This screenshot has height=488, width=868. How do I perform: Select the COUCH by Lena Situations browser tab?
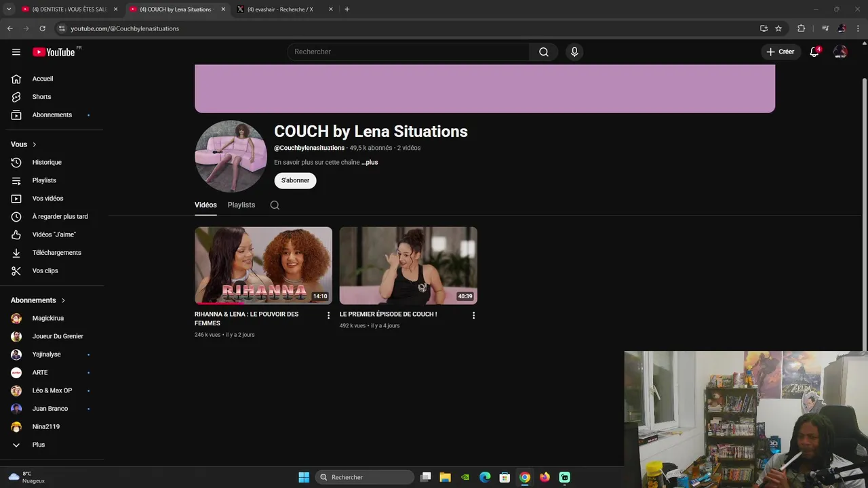point(177,9)
